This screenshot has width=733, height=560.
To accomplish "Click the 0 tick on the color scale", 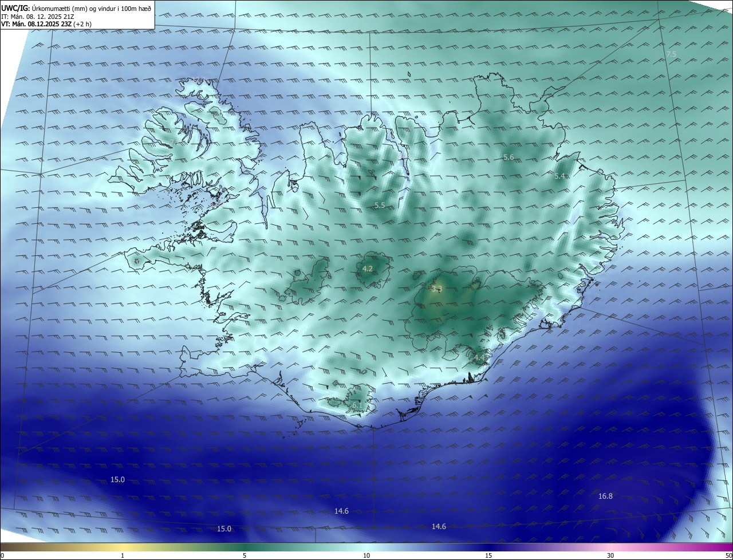I will (x=2, y=555).
